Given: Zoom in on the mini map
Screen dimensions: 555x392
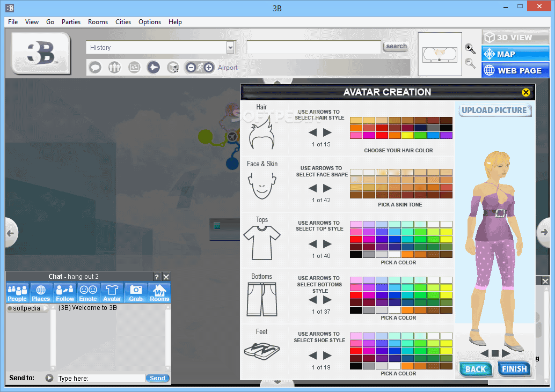Looking at the screenshot, I should tap(470, 49).
